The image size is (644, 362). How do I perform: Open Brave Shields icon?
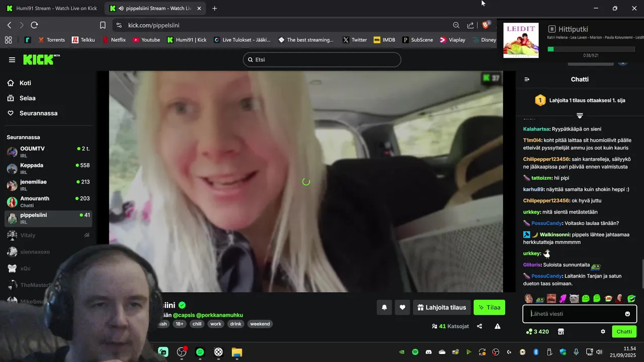coord(486,25)
